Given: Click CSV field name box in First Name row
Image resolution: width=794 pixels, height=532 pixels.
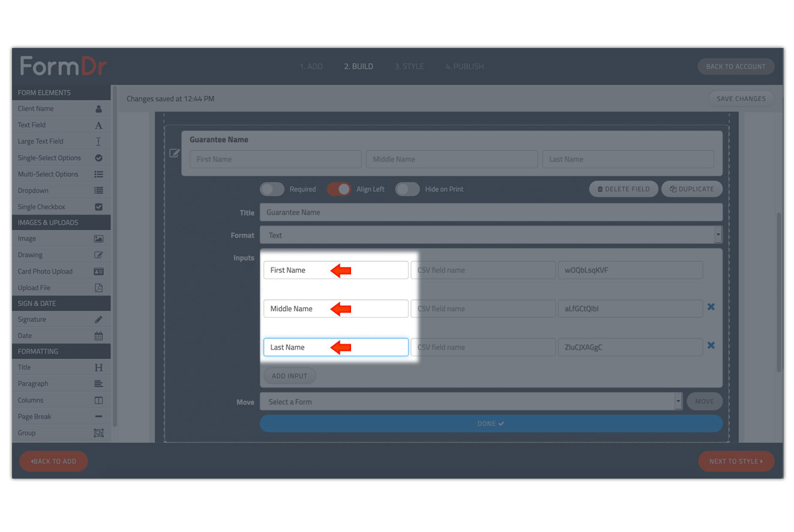Looking at the screenshot, I should click(x=483, y=270).
